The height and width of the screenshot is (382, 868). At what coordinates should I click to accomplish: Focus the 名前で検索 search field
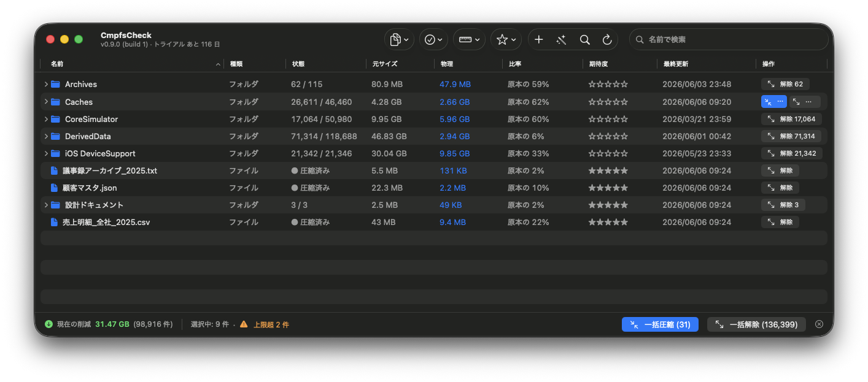pyautogui.click(x=729, y=39)
